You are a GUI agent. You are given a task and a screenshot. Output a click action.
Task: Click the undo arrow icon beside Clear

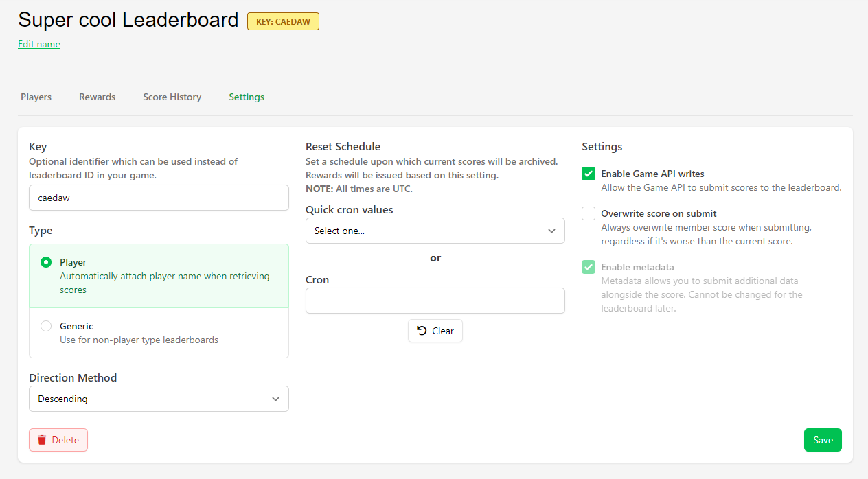point(422,331)
